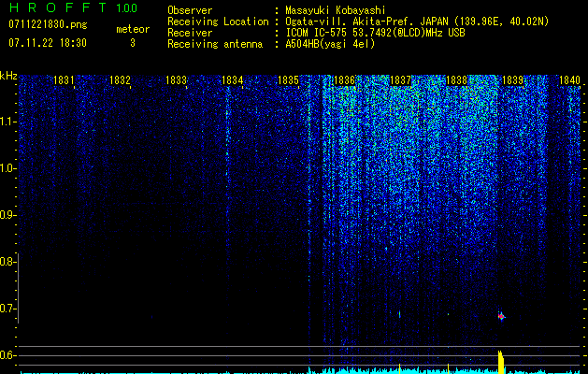588x374 pixels.
Task: Click the kHz axis unit label
Action: [8, 76]
